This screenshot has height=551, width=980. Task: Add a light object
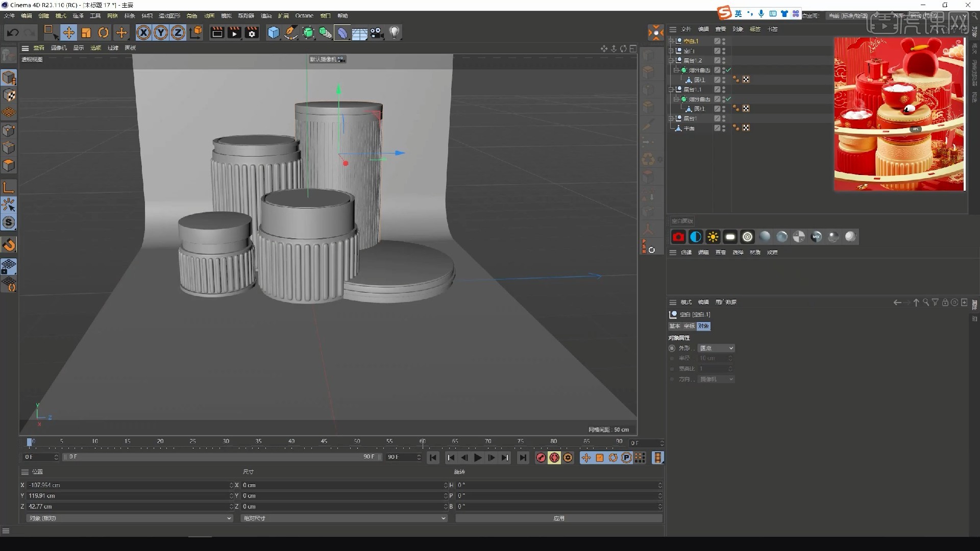394,33
